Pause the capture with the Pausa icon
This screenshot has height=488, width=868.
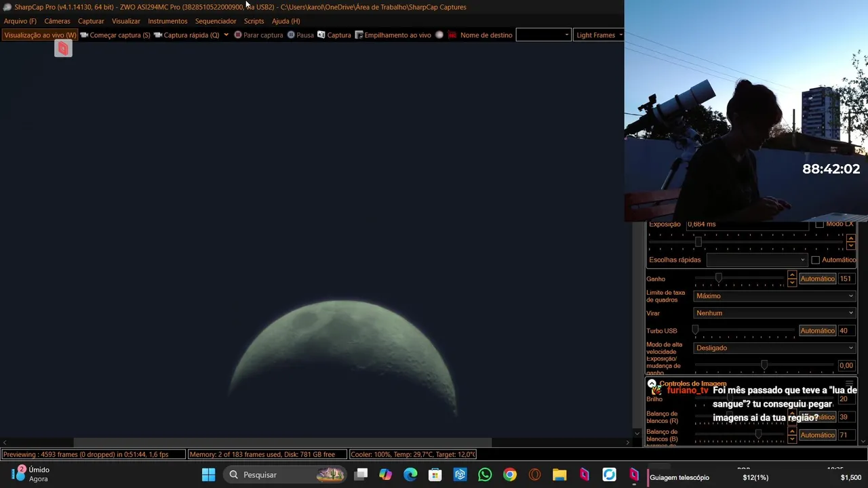291,35
